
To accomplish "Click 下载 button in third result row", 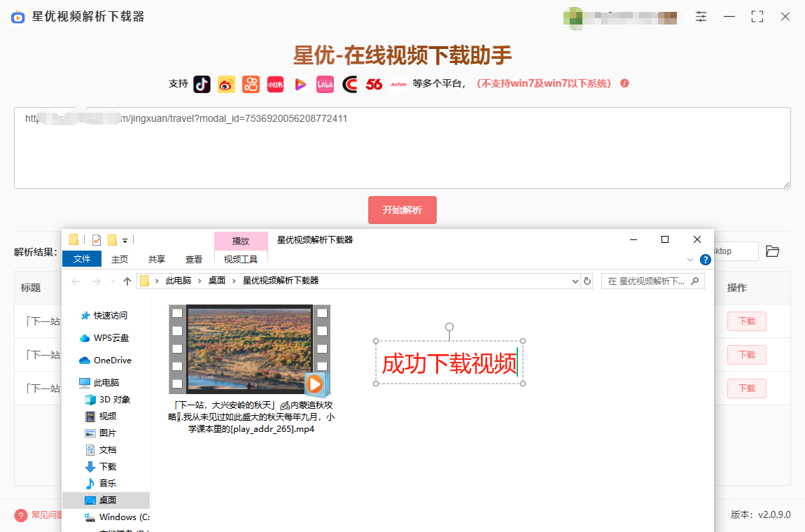I will [747, 388].
